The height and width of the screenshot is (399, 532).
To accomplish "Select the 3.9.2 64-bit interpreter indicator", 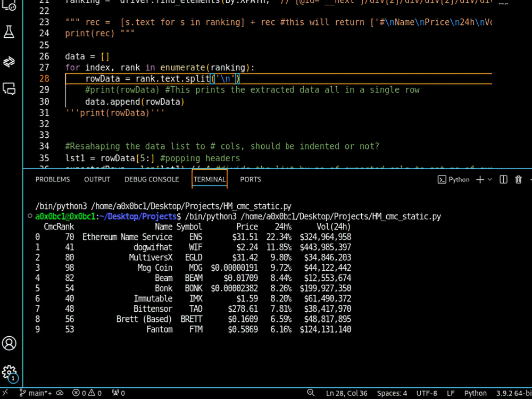I will [x=514, y=393].
